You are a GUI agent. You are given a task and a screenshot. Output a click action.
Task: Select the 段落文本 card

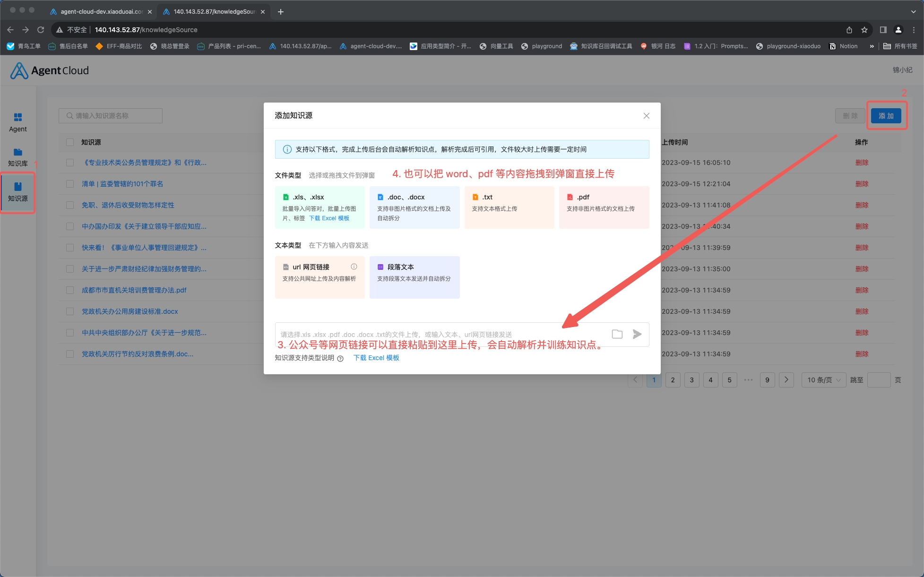tap(415, 277)
